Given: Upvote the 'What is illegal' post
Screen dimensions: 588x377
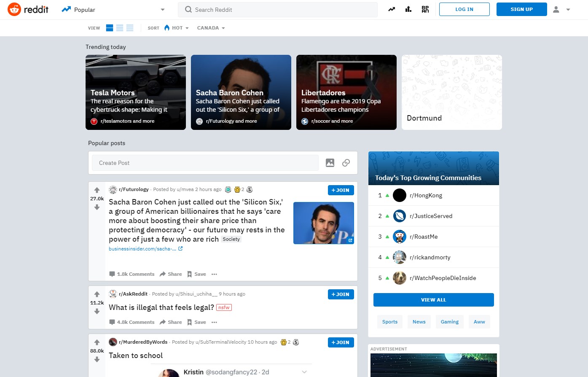Looking at the screenshot, I should click(x=97, y=294).
